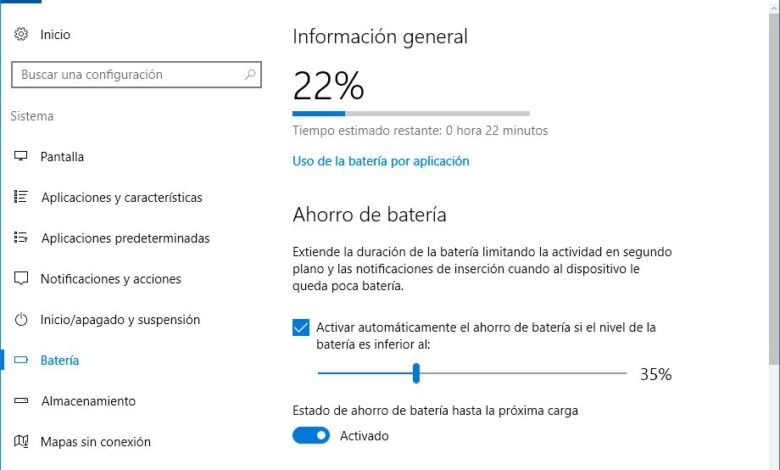Image resolution: width=780 pixels, height=470 pixels.
Task: Click the Notificaciones y acciones speech icon
Action: 20,279
